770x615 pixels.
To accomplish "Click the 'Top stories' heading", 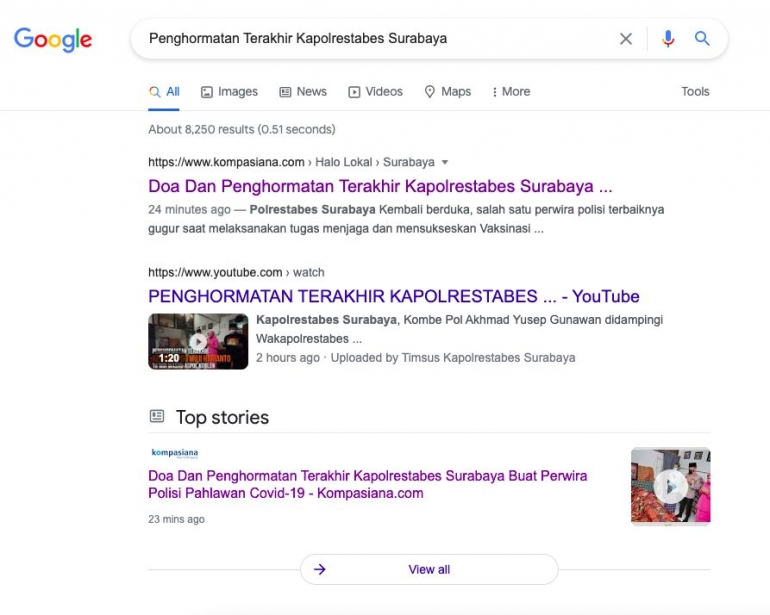I will [222, 417].
